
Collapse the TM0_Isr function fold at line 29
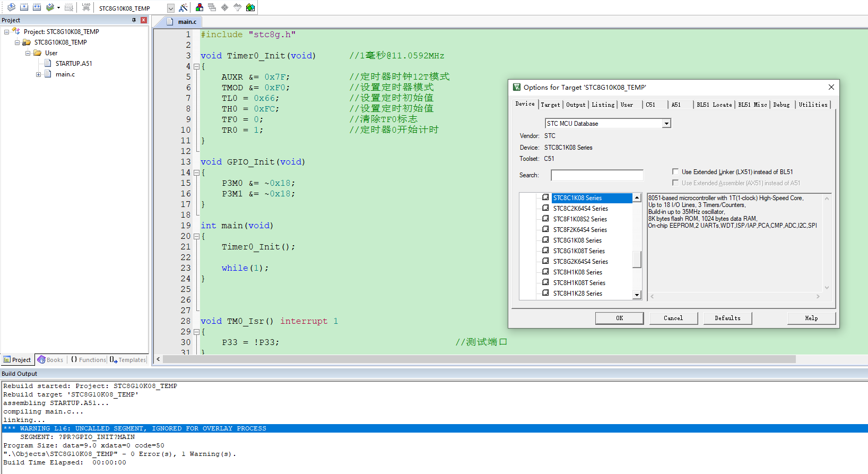point(196,332)
